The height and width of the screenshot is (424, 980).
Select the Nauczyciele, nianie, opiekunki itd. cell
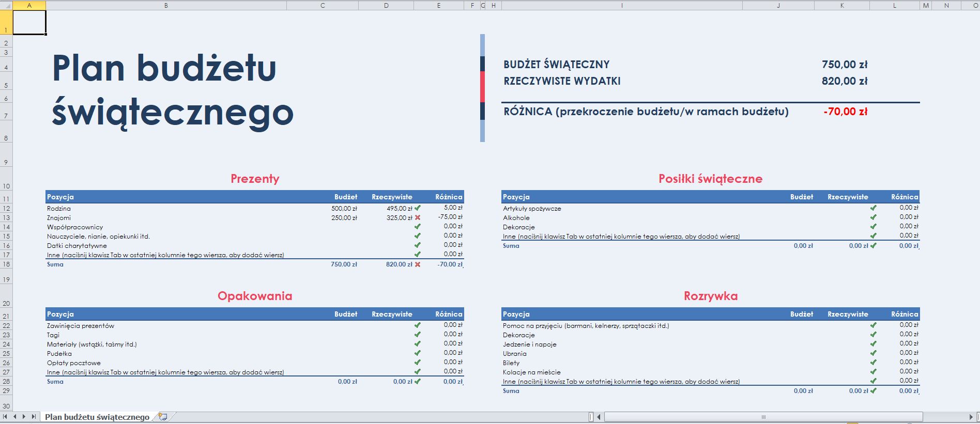(x=98, y=237)
